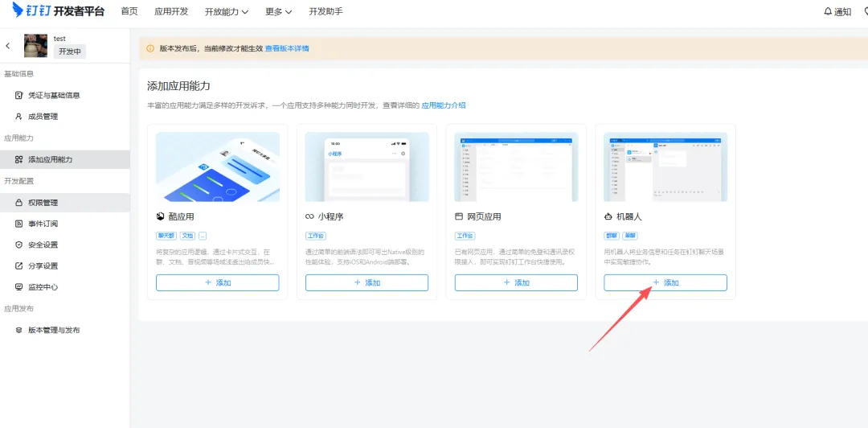Click the 聊天群 tag on 酷应用
This screenshot has width=868, height=428.
pyautogui.click(x=166, y=236)
